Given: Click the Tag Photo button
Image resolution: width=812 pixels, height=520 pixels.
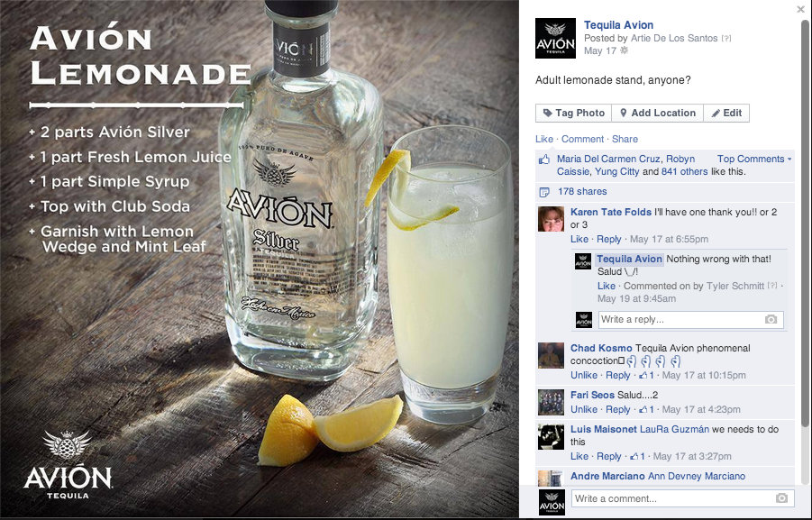Looking at the screenshot, I should [x=573, y=113].
